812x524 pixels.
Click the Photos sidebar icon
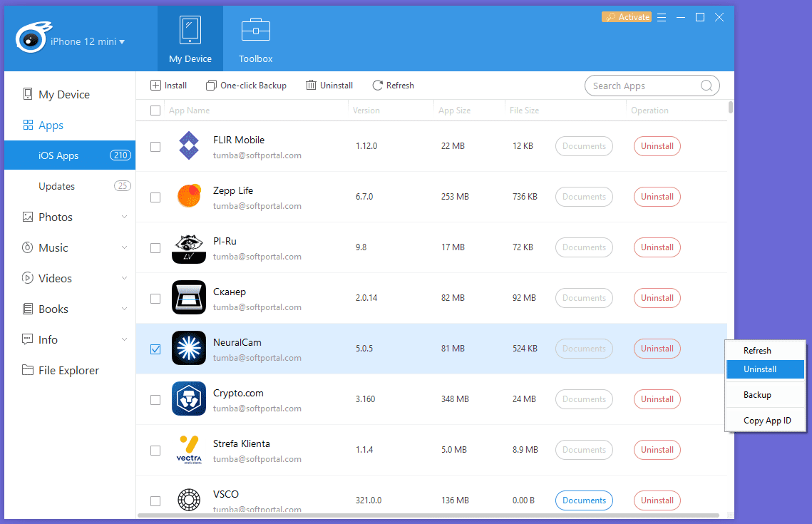(x=27, y=217)
